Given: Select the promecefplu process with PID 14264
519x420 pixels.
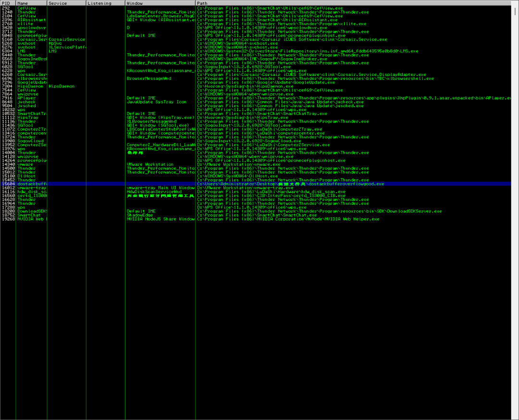Looking at the screenshot, I should [x=256, y=161].
